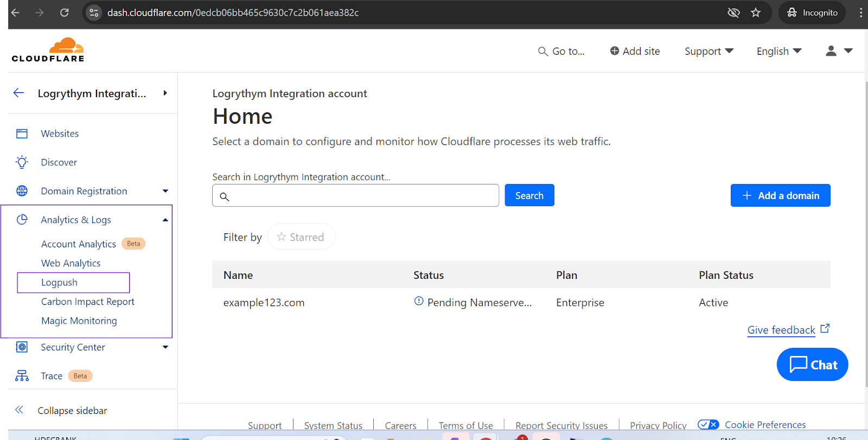
Task: Toggle the Cookie Preferences privacy switch
Action: tap(708, 425)
